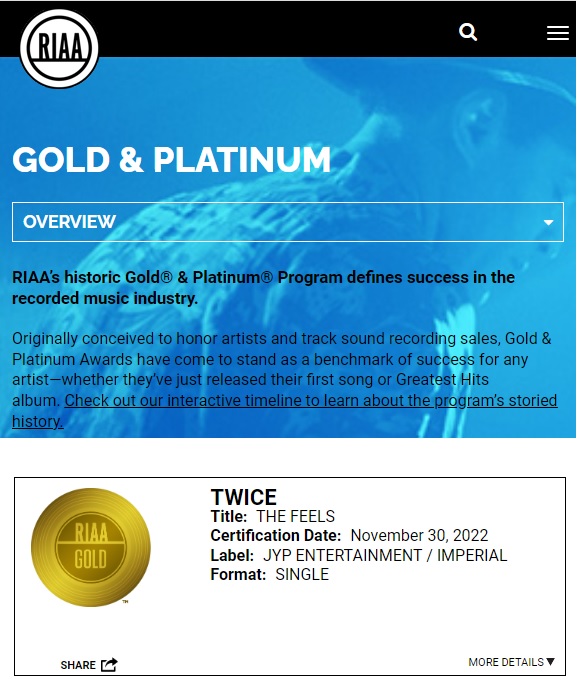Click the white caret in the Overview selector
This screenshot has height=693, width=578.
[548, 222]
